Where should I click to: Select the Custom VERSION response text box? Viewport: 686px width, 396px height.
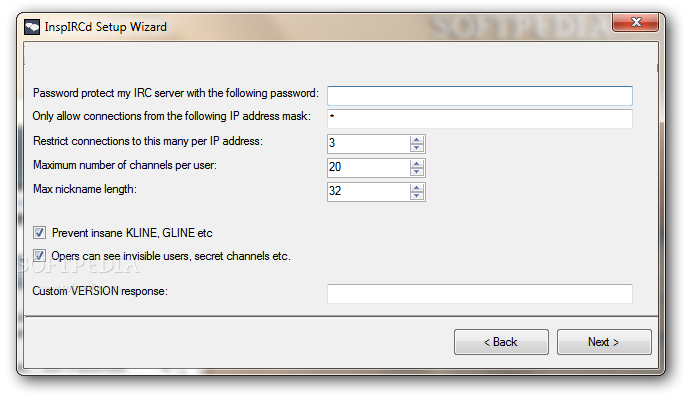tap(480, 294)
